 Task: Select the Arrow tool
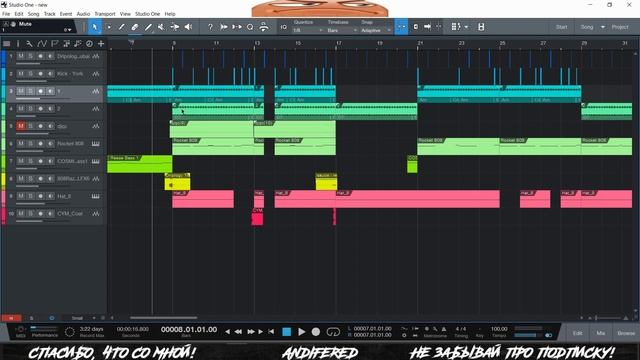click(x=95, y=27)
